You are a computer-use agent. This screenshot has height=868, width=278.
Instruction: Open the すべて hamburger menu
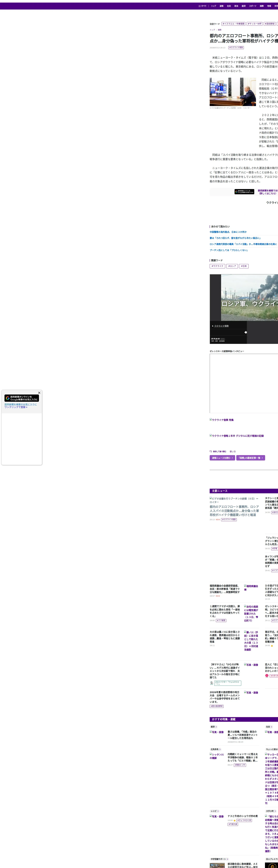202,6
